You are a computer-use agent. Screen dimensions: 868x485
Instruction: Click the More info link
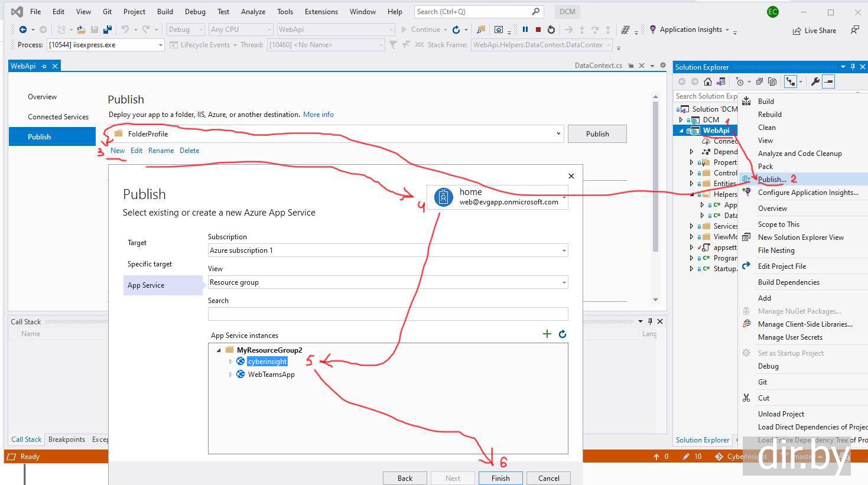pos(318,115)
